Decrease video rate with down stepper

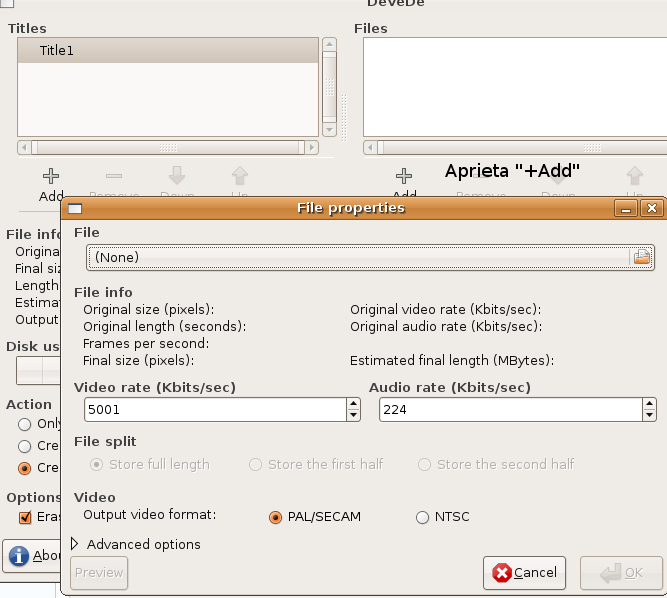click(353, 415)
